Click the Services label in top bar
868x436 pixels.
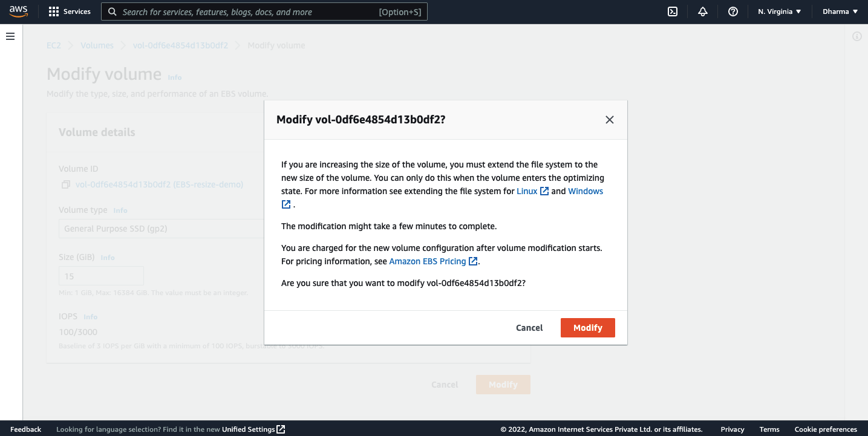[x=77, y=11]
